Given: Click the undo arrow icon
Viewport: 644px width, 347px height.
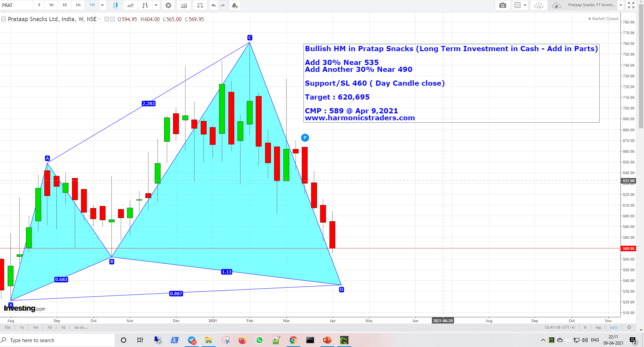Looking at the screenshot, I should 214,5.
